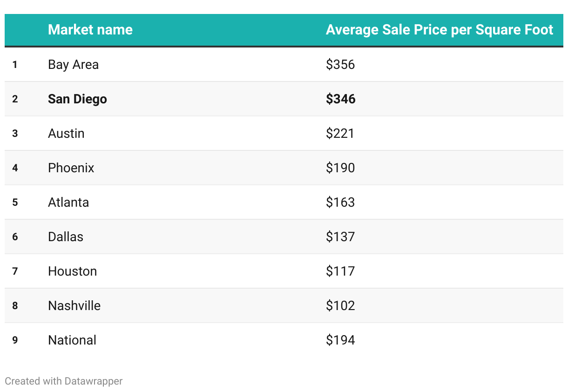Select the Austin row name

click(66, 133)
